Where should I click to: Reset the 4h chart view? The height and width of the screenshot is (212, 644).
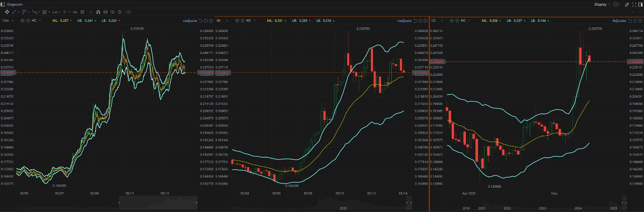coord(415,20)
